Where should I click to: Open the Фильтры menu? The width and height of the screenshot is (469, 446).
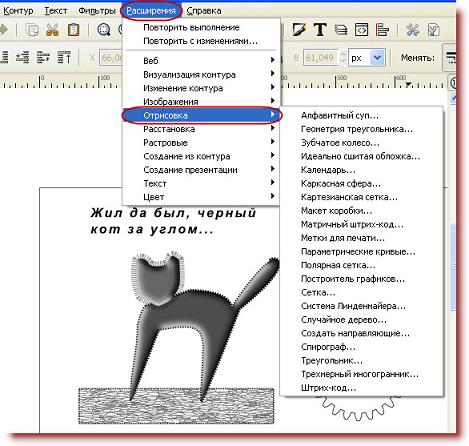pyautogui.click(x=97, y=11)
